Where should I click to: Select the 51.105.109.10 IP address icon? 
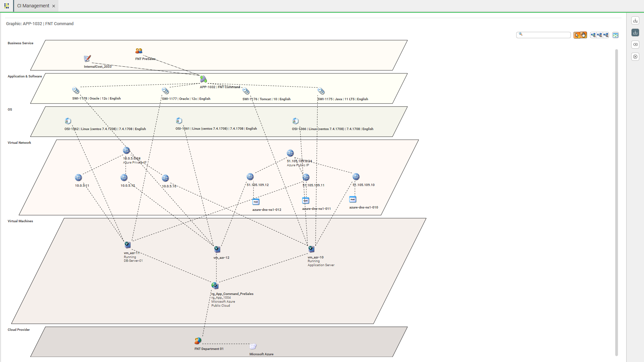click(x=356, y=177)
